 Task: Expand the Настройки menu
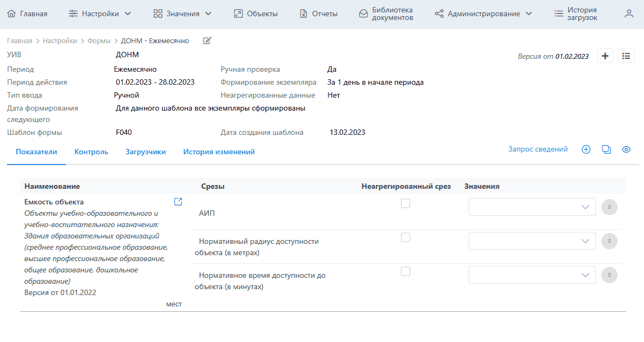[x=100, y=14]
